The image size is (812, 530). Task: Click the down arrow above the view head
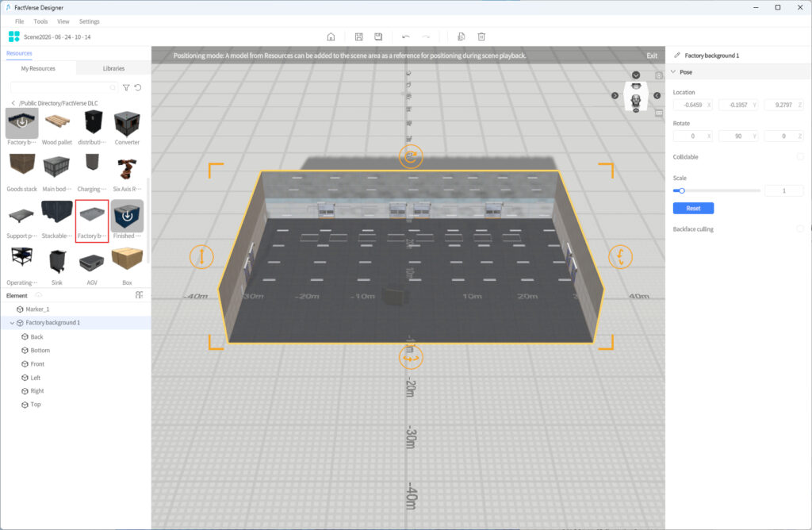(636, 75)
